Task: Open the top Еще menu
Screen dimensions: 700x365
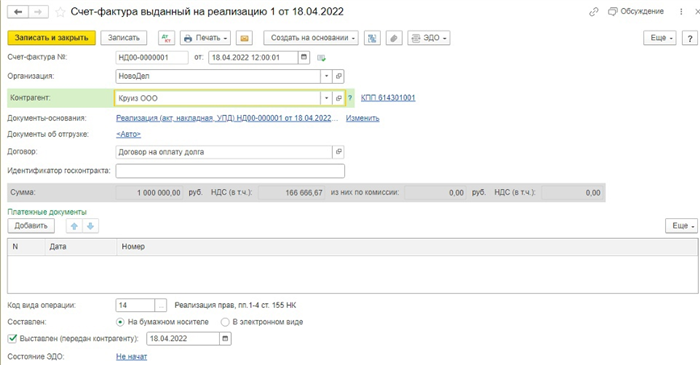Action: (660, 38)
